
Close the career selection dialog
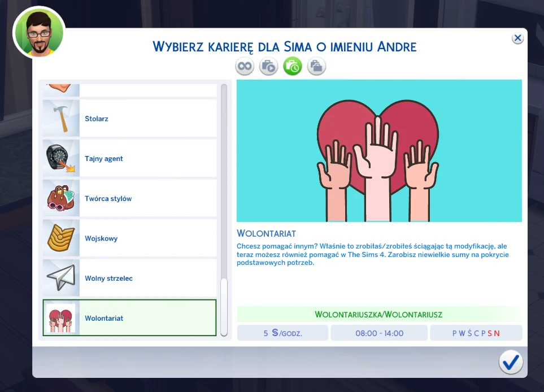[517, 38]
